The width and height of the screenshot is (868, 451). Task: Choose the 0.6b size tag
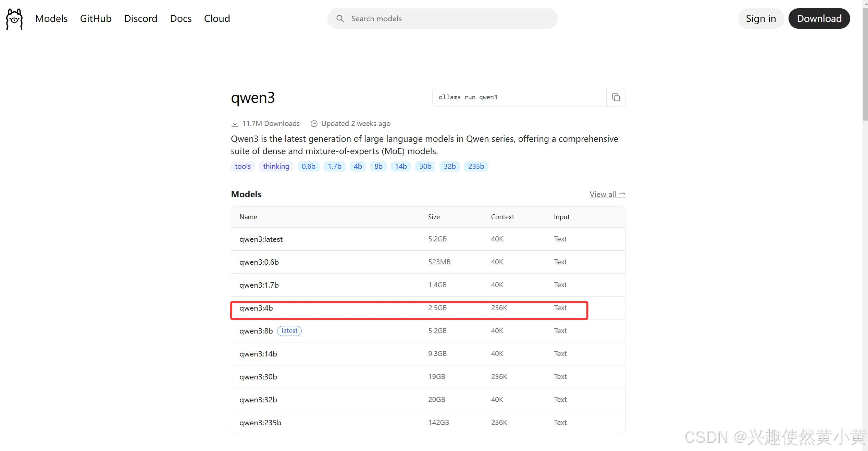(308, 166)
